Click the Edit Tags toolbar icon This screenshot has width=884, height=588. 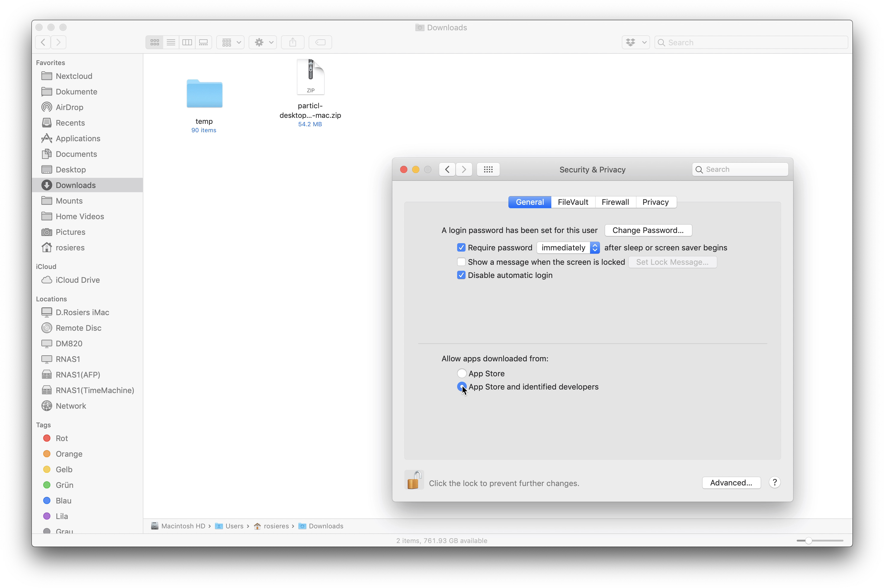click(320, 42)
